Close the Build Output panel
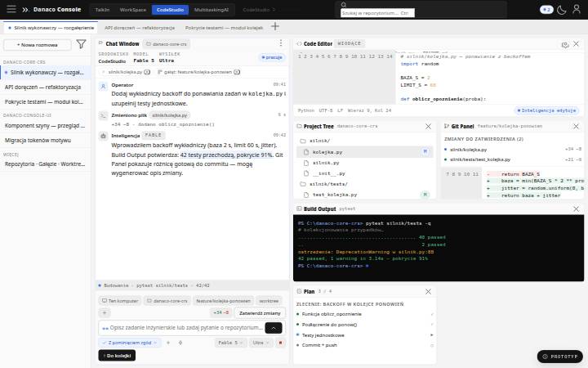588x368 pixels. [x=576, y=209]
